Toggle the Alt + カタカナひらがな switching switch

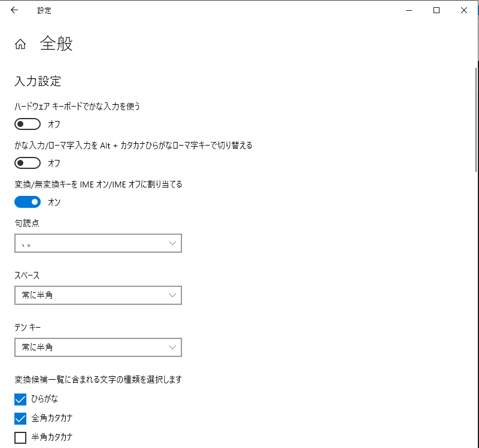click(28, 163)
